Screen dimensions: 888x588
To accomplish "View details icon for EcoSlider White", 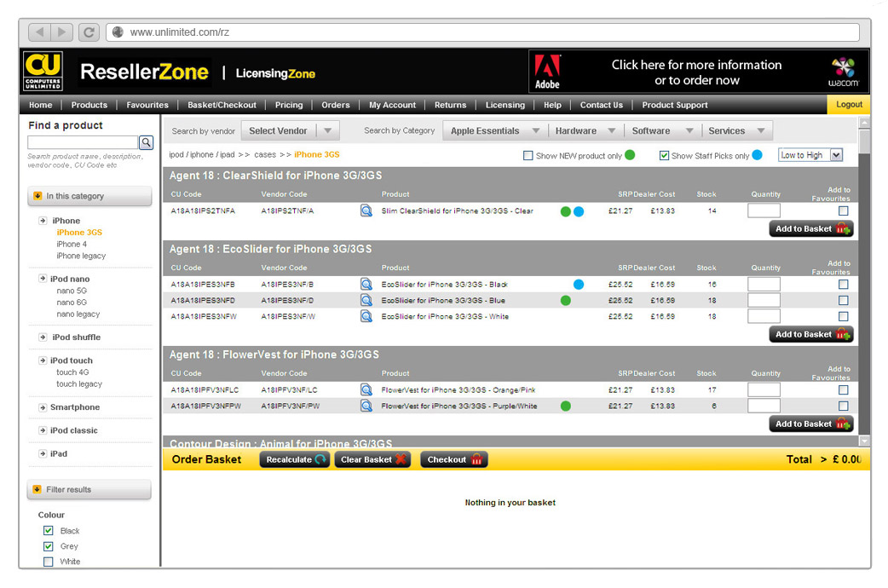I will pos(366,316).
